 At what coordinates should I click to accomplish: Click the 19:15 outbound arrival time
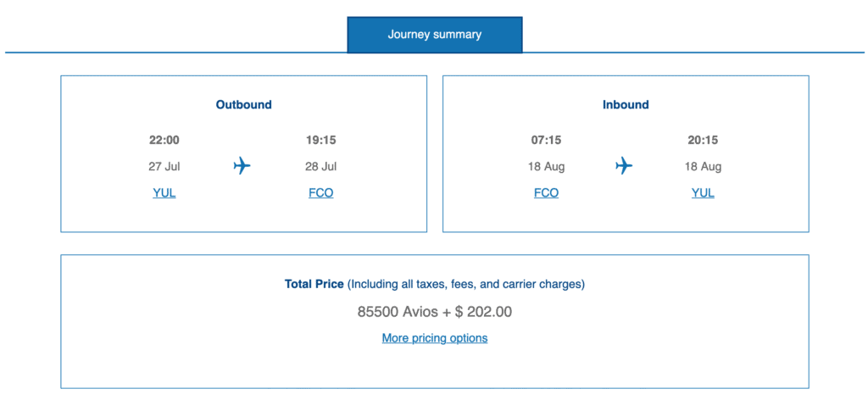[321, 140]
